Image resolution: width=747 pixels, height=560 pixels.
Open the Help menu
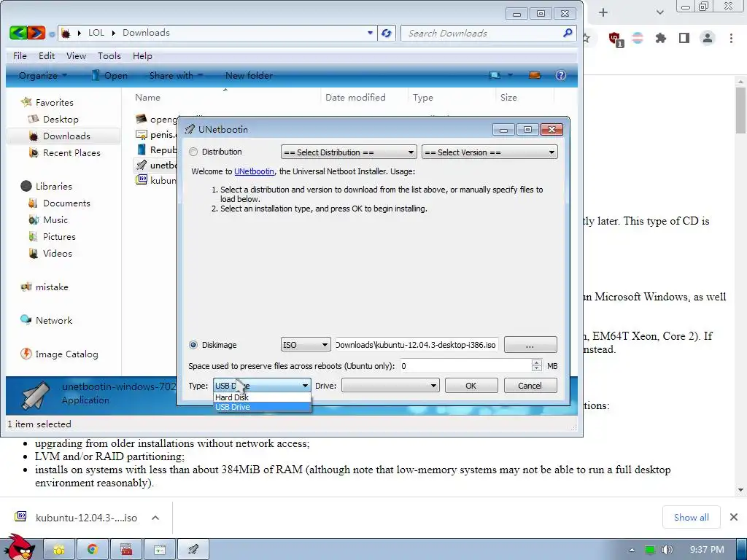[142, 55]
